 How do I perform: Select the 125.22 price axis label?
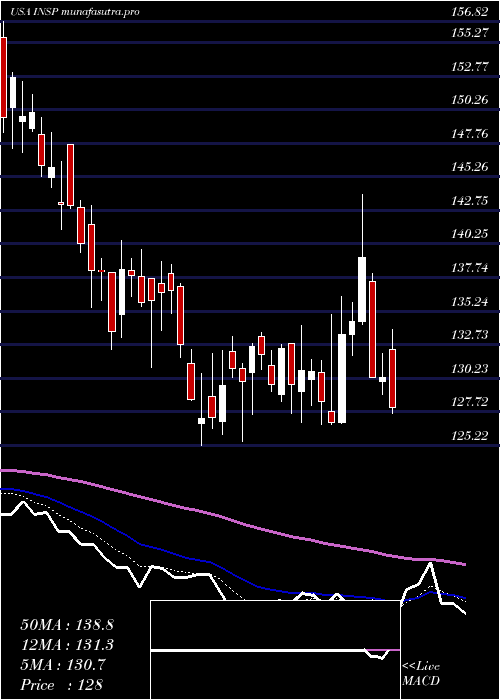[469, 436]
